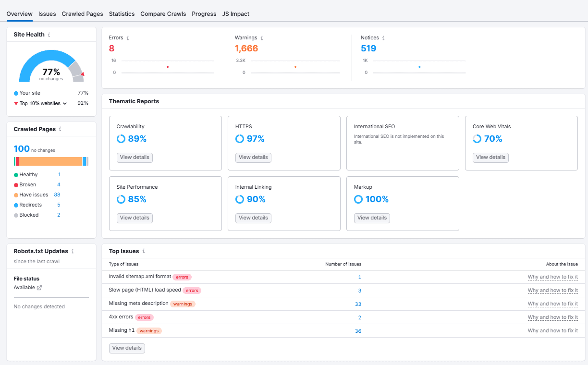Viewport: 588px width, 365px height.
Task: Click the red dot on Errors chart
Action: click(168, 67)
